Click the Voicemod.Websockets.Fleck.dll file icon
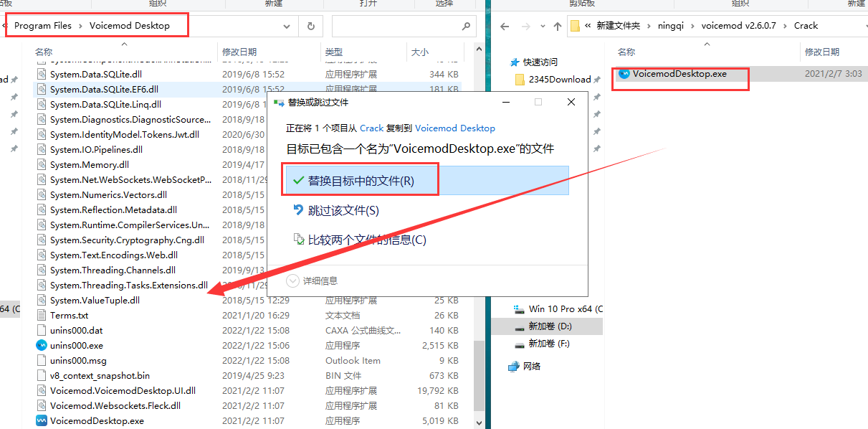Screen dimensions: 868x429 click(x=42, y=406)
